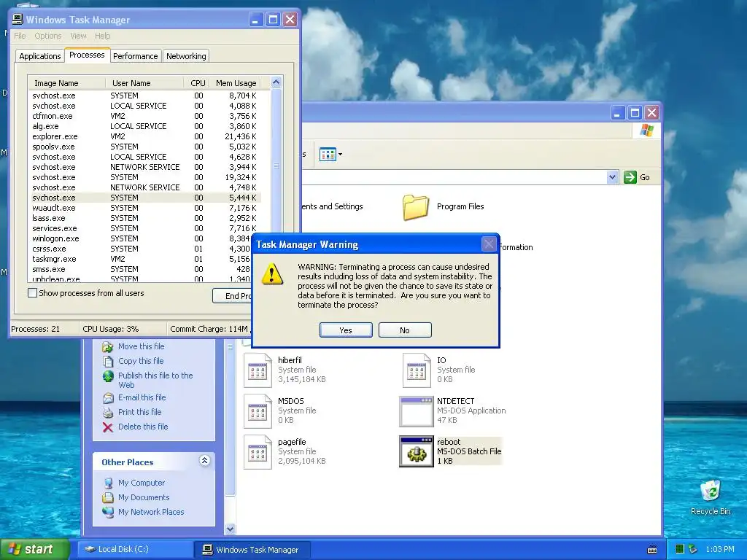Open the Views dropdown arrow in Explorer
The image size is (747, 560).
click(x=340, y=155)
